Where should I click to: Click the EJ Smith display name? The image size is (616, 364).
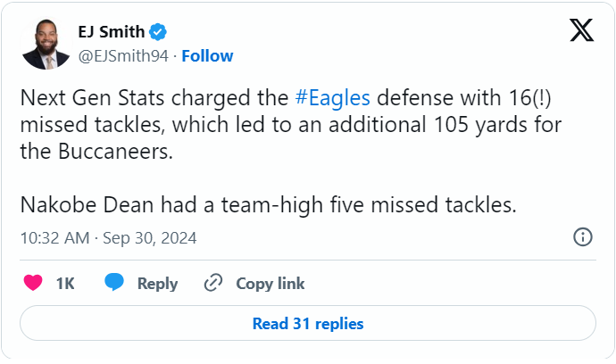pos(112,32)
